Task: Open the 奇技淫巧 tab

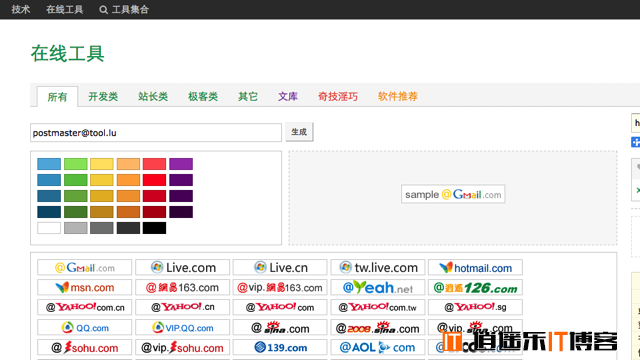Action: pyautogui.click(x=338, y=96)
